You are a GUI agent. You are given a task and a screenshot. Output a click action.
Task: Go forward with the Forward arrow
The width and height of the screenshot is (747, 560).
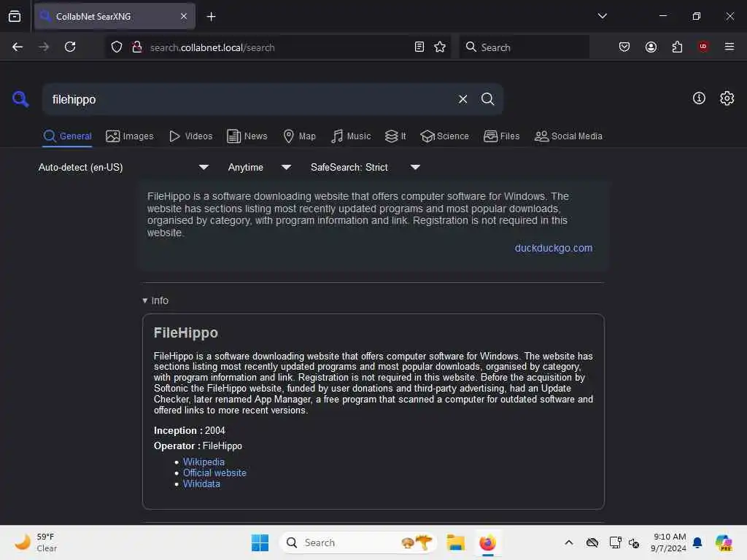[x=44, y=47]
